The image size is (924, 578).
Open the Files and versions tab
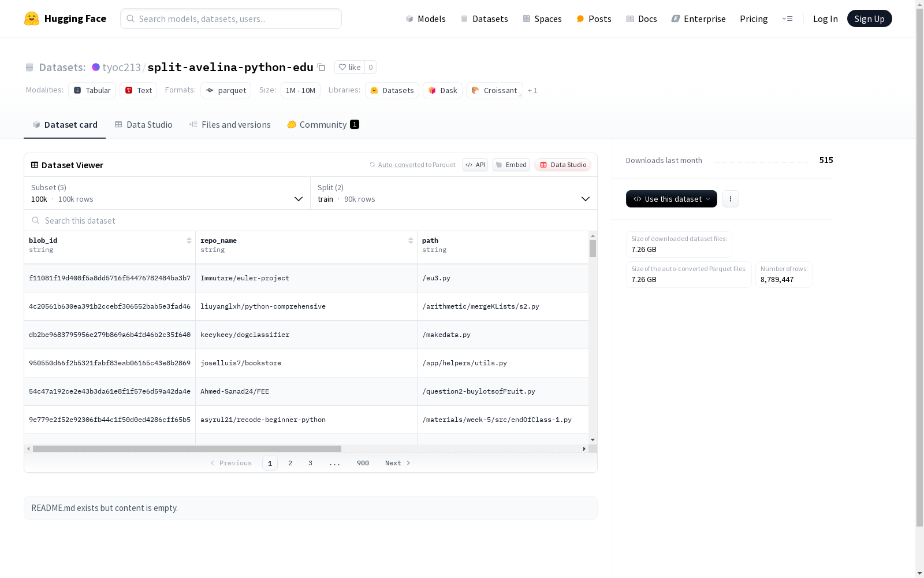pyautogui.click(x=230, y=124)
